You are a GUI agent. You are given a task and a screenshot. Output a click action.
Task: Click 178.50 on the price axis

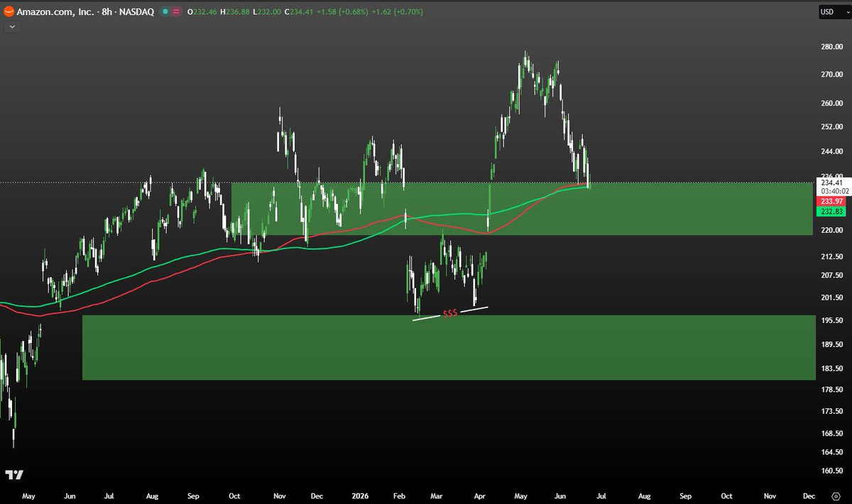point(831,390)
